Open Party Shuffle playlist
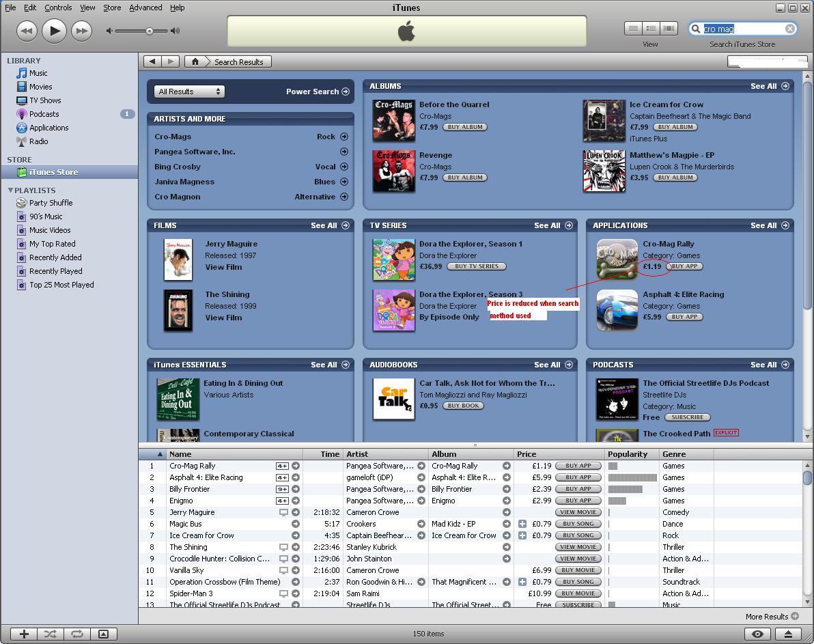Viewport: 814px width, 644px height. click(51, 203)
